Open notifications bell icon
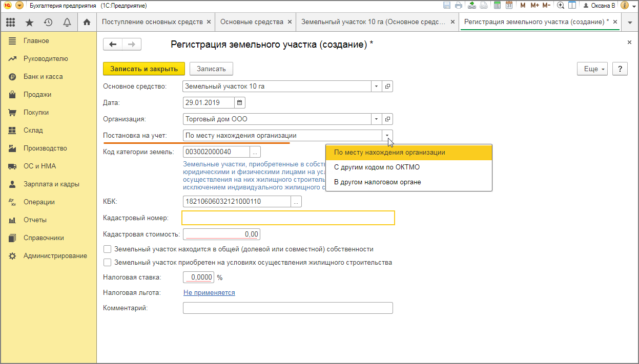The image size is (639, 364). pos(67,22)
